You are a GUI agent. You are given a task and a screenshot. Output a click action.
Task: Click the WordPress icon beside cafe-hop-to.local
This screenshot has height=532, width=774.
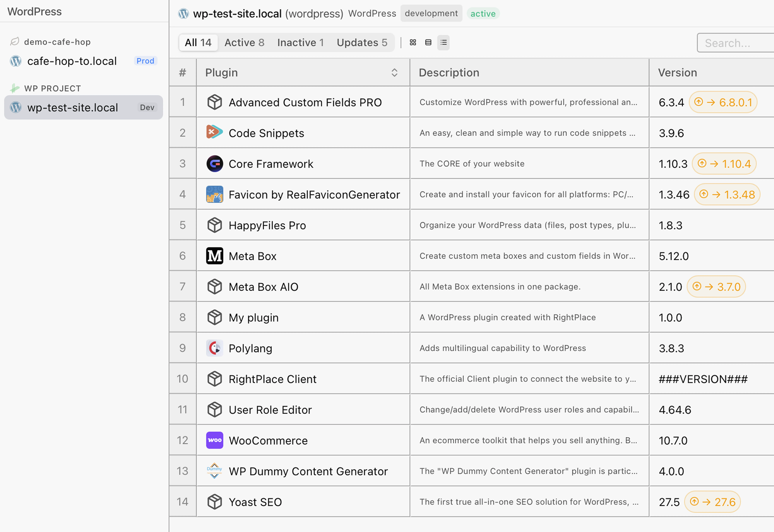16,61
